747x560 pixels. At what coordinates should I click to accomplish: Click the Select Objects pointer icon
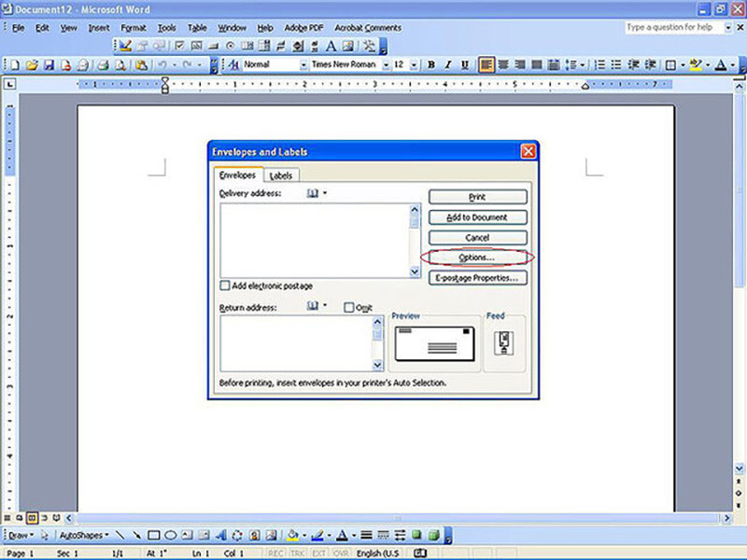point(45,535)
